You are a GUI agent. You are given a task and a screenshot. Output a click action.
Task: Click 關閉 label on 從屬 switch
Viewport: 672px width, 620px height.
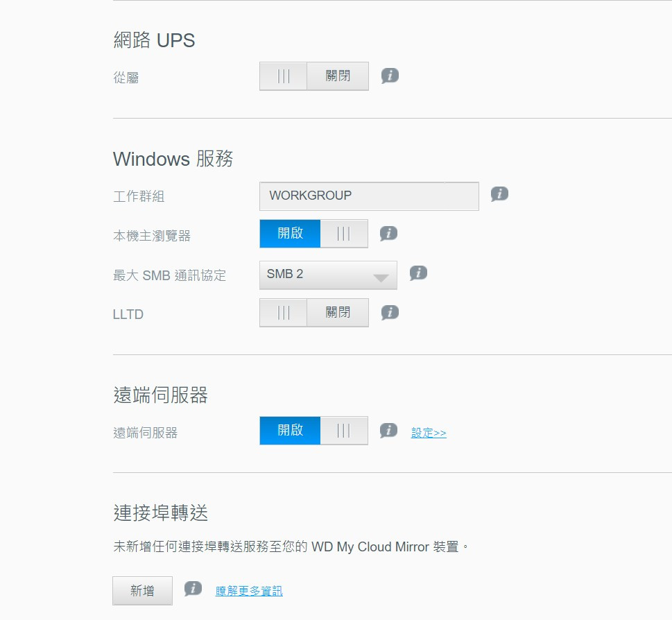(338, 76)
